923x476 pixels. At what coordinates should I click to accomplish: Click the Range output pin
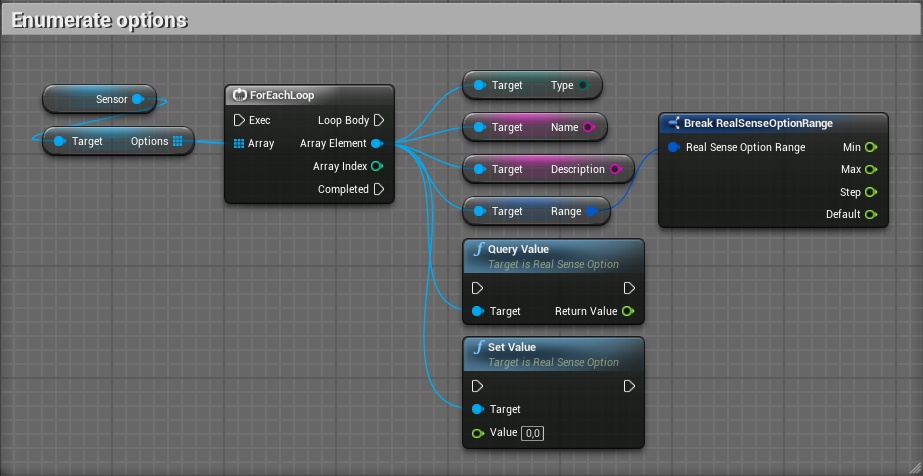pyautogui.click(x=592, y=211)
